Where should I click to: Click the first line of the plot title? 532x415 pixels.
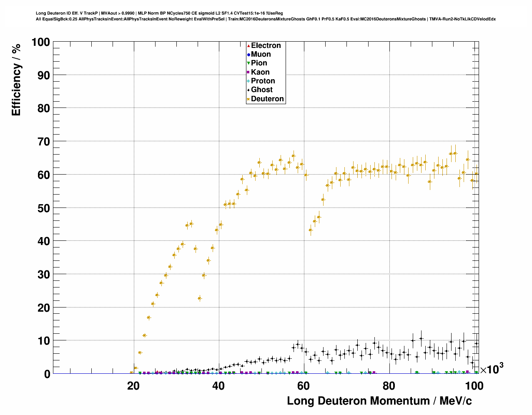(x=159, y=13)
